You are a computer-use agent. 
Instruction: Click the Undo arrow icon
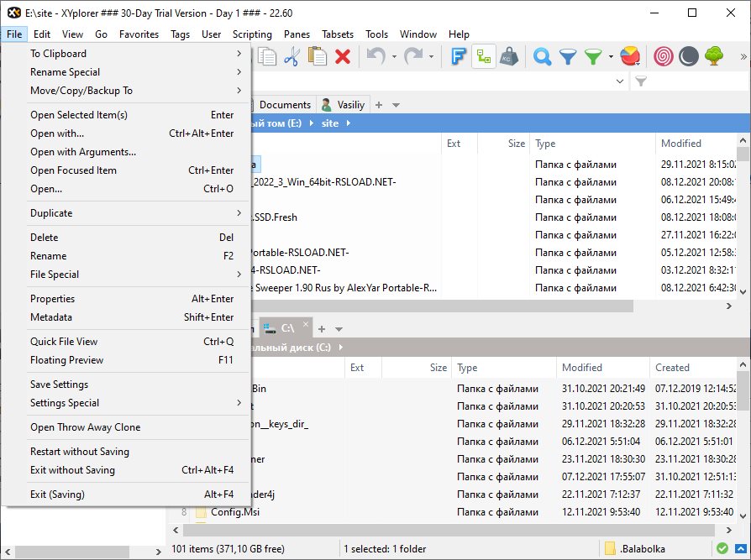tap(376, 56)
